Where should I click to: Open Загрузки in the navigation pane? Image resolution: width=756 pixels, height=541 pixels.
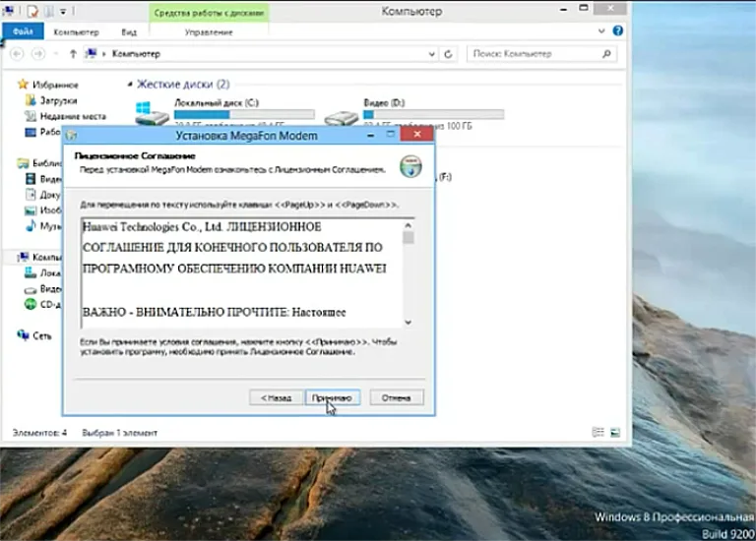[58, 100]
